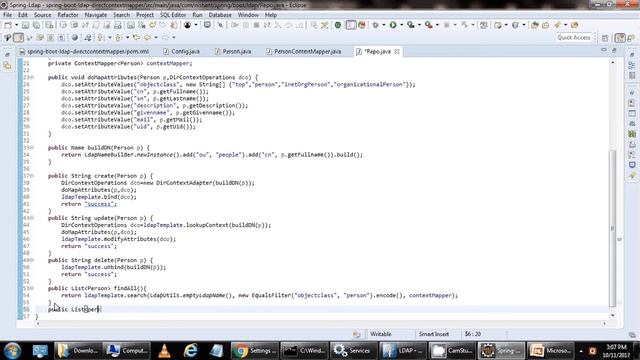The width and height of the screenshot is (640, 360).
Task: Open the left sidebar explorer view icon
Action: tap(7, 65)
